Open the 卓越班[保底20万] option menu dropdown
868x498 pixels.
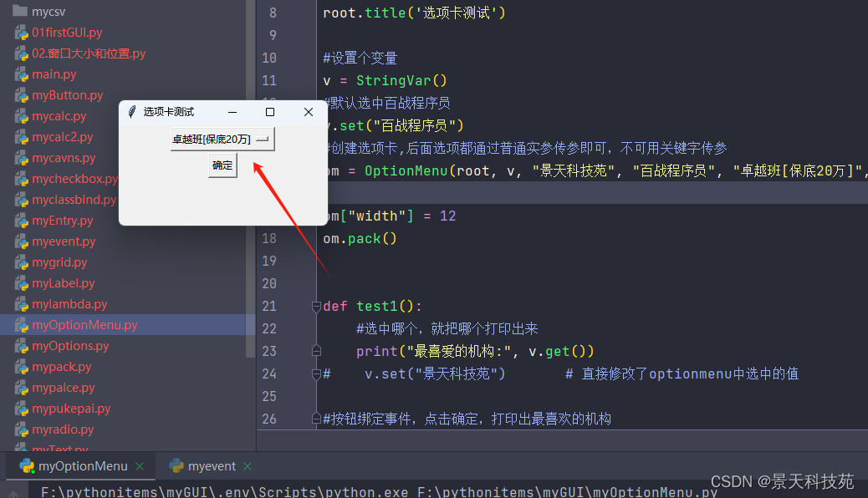click(222, 140)
